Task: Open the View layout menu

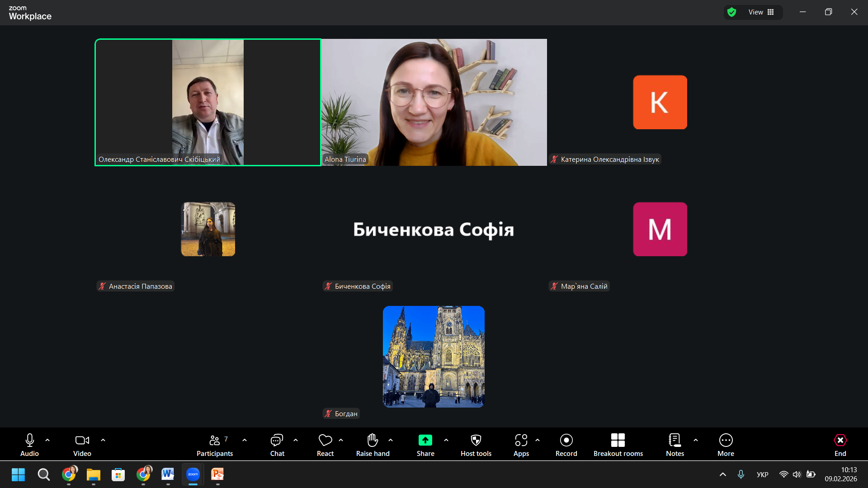Action: coord(761,12)
